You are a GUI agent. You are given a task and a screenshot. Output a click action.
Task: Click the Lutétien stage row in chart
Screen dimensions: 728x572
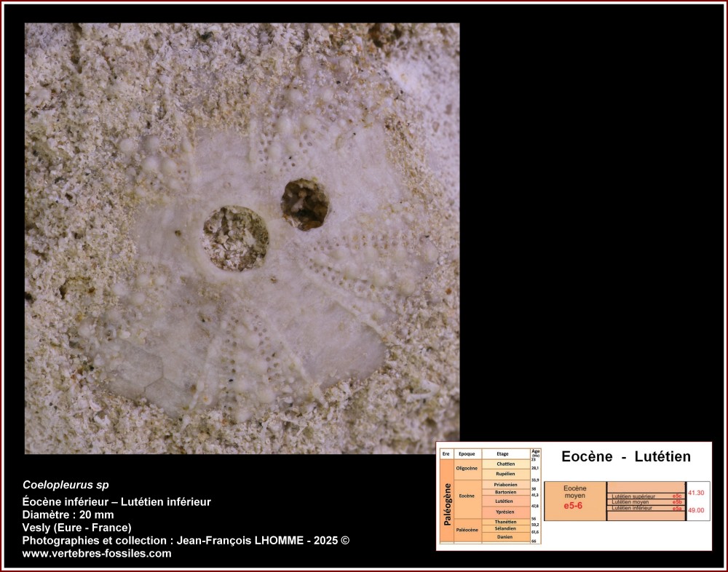[x=505, y=501]
